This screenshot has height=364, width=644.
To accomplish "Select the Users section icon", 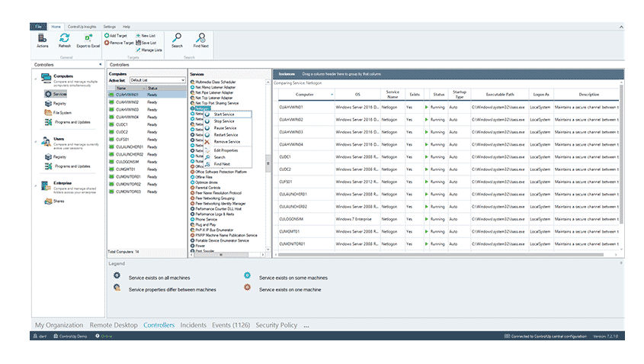I will coord(46,141).
